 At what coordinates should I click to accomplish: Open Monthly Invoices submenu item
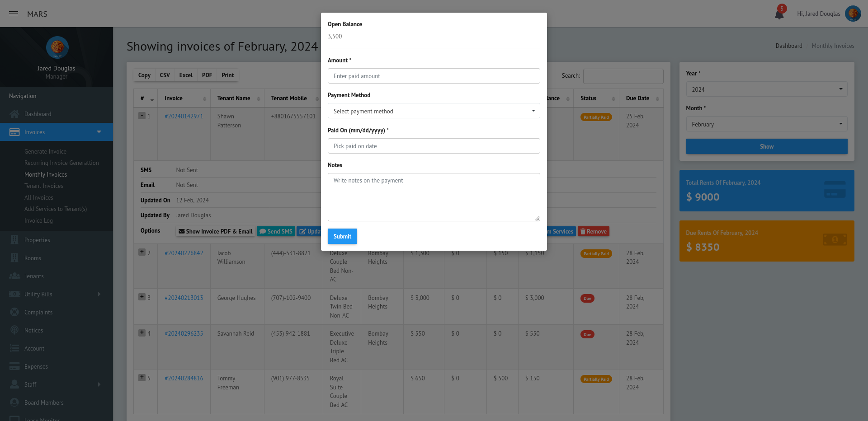click(46, 174)
